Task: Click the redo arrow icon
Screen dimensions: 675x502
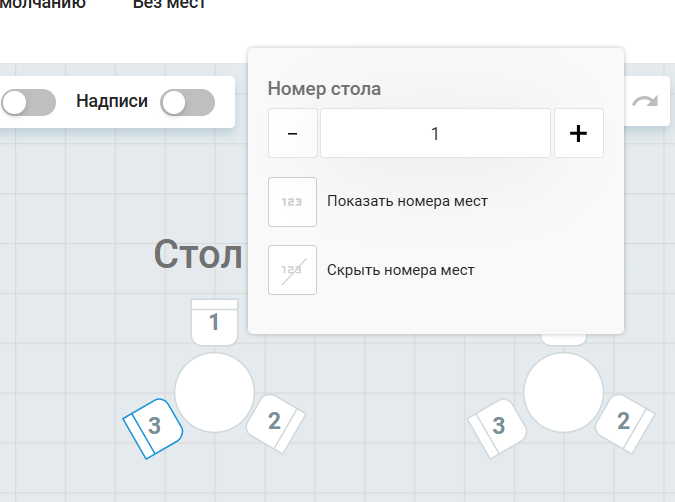Action: [645, 102]
